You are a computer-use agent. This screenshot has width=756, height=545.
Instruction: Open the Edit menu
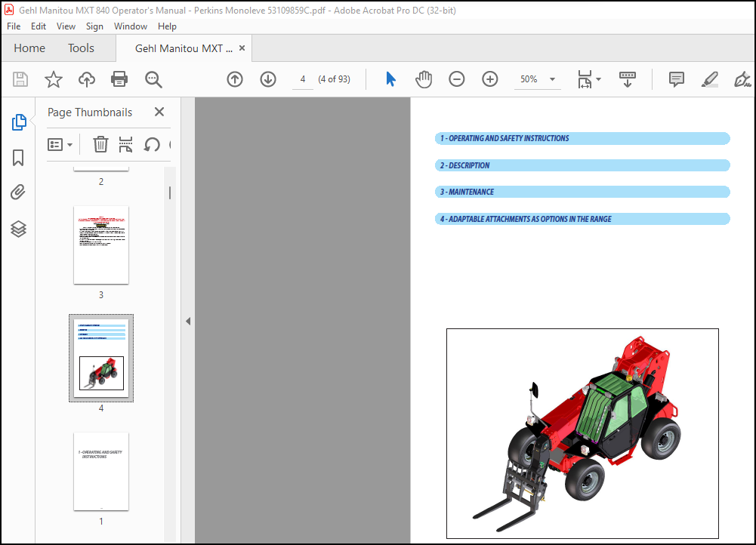(x=38, y=26)
